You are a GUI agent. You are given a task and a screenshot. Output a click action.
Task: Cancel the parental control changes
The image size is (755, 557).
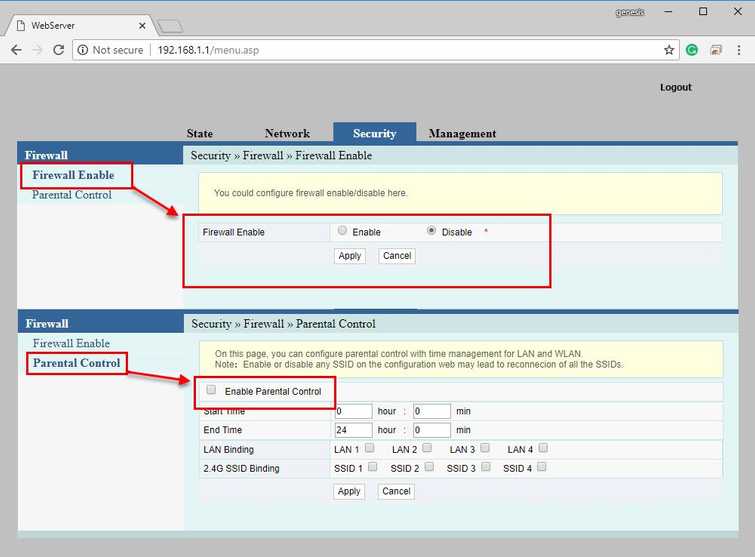point(396,492)
